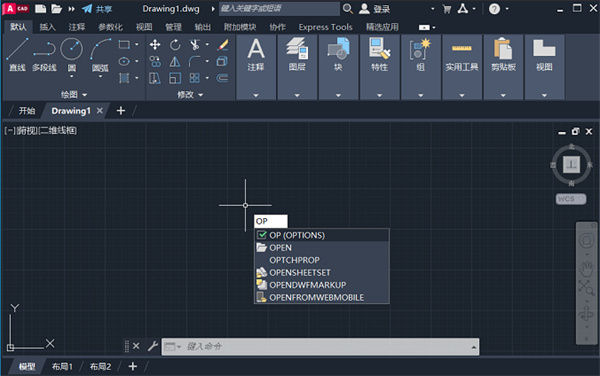Click the Offset tool icon
The height and width of the screenshot is (376, 600).
click(222, 78)
